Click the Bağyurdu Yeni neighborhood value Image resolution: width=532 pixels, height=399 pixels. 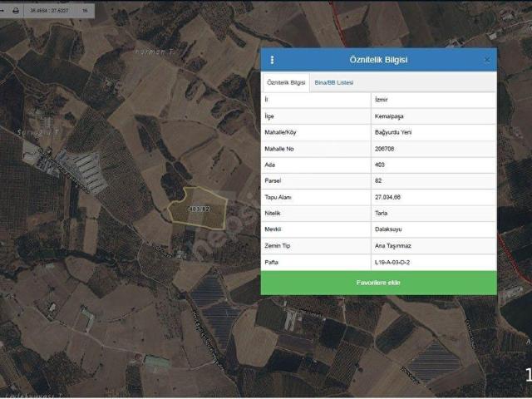pos(394,132)
